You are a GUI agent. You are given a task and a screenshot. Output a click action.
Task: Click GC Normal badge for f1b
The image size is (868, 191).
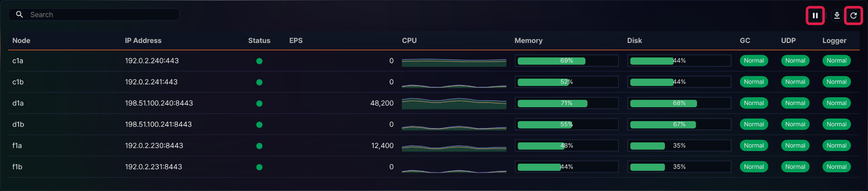pos(754,167)
